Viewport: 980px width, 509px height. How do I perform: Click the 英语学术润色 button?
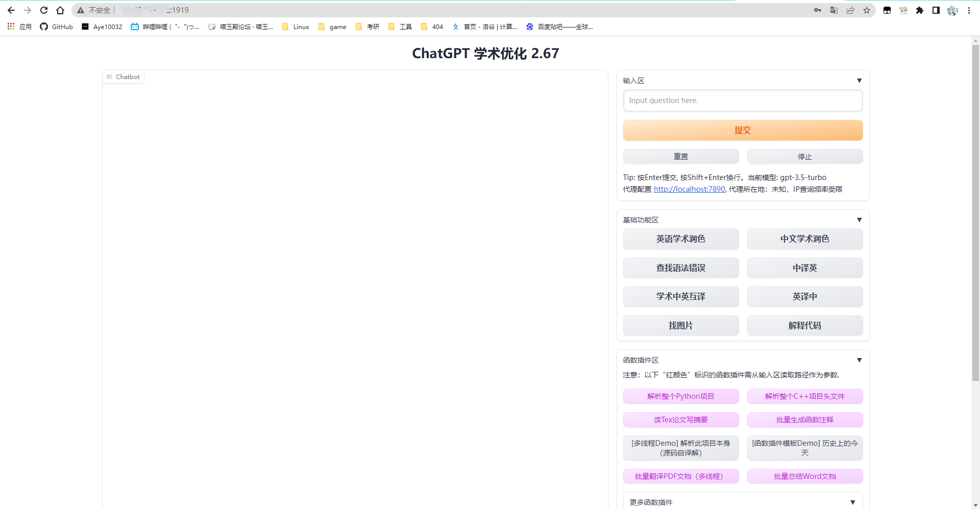tap(681, 239)
